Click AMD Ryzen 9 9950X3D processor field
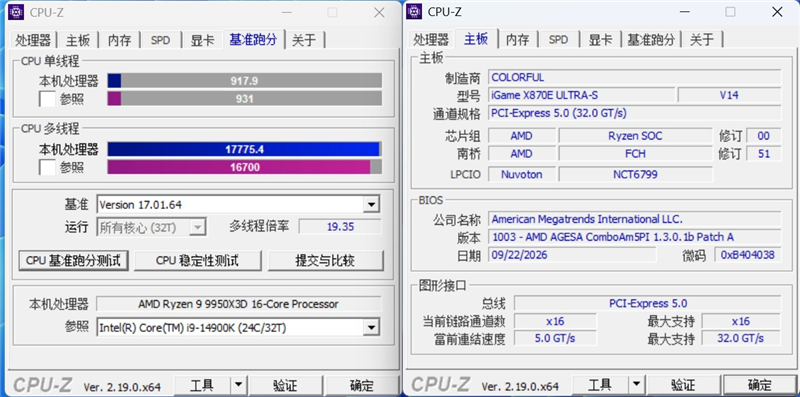This screenshot has width=800, height=397. (x=238, y=304)
